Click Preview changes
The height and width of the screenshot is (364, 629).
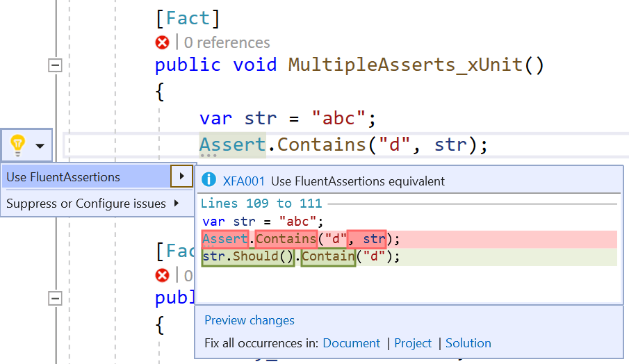tap(249, 320)
